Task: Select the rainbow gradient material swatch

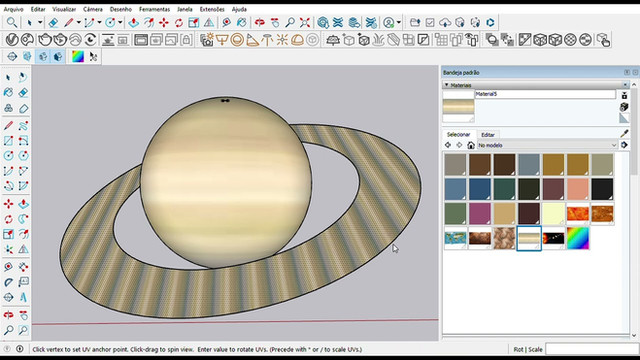Action: pos(578,238)
